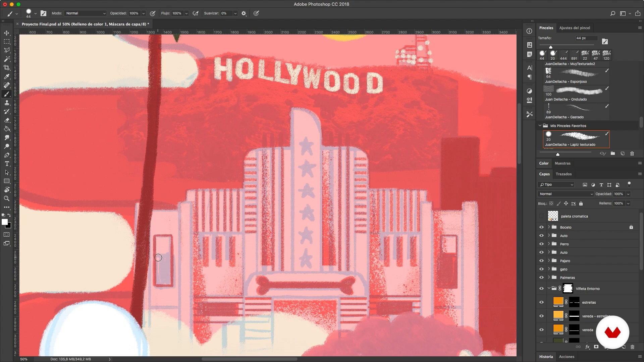The width and height of the screenshot is (644, 362).
Task: Adjust brush thumbnail size slider
Action: pos(558,154)
